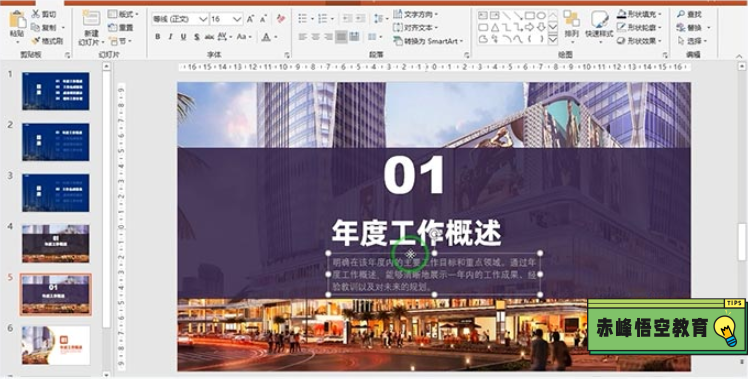Open Text Direction (文字方向) menu

(416, 14)
